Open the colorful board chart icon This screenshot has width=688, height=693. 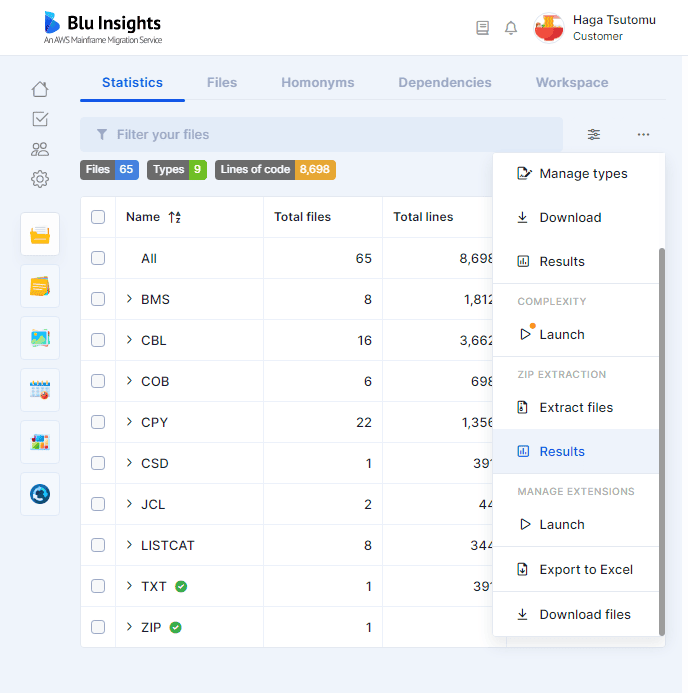(40, 442)
